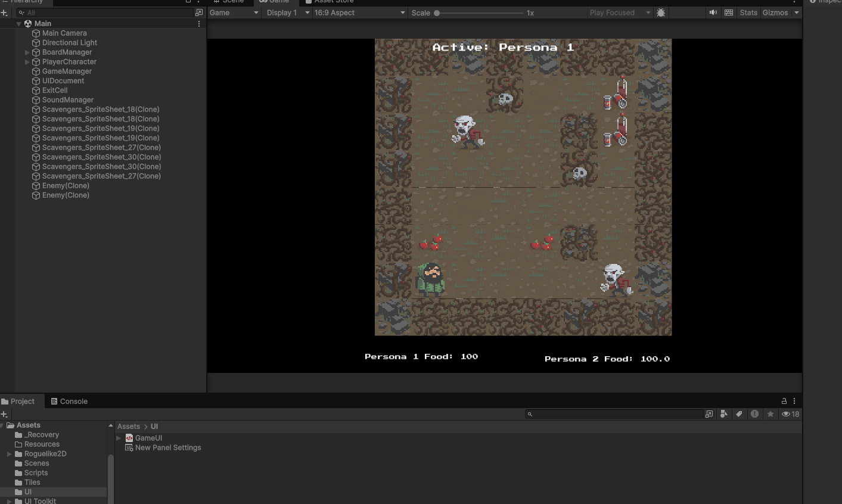Switch to the Console tab
This screenshot has width=842, height=504.
coord(69,402)
